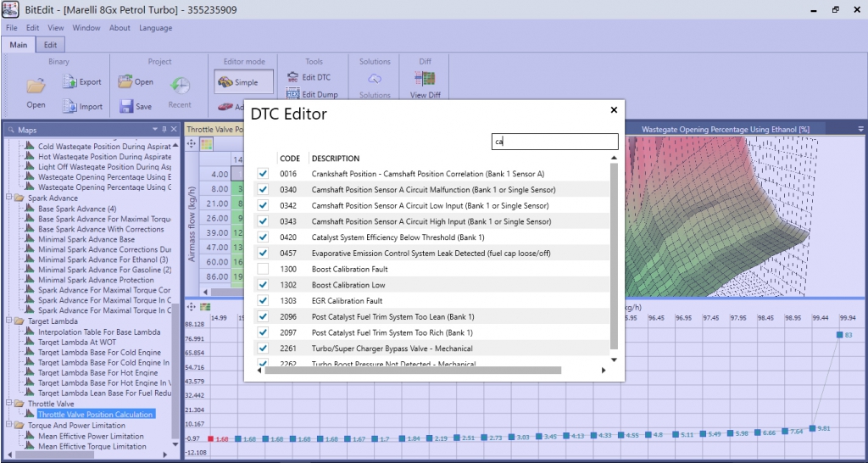Toggle checkbox for DTC 1302 Boost Calibration Low

263,285
